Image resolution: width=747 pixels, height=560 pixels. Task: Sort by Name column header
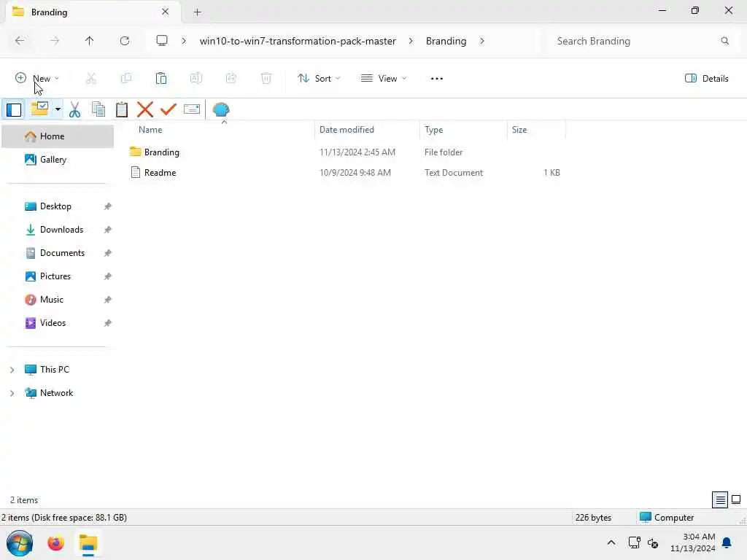coord(219,130)
